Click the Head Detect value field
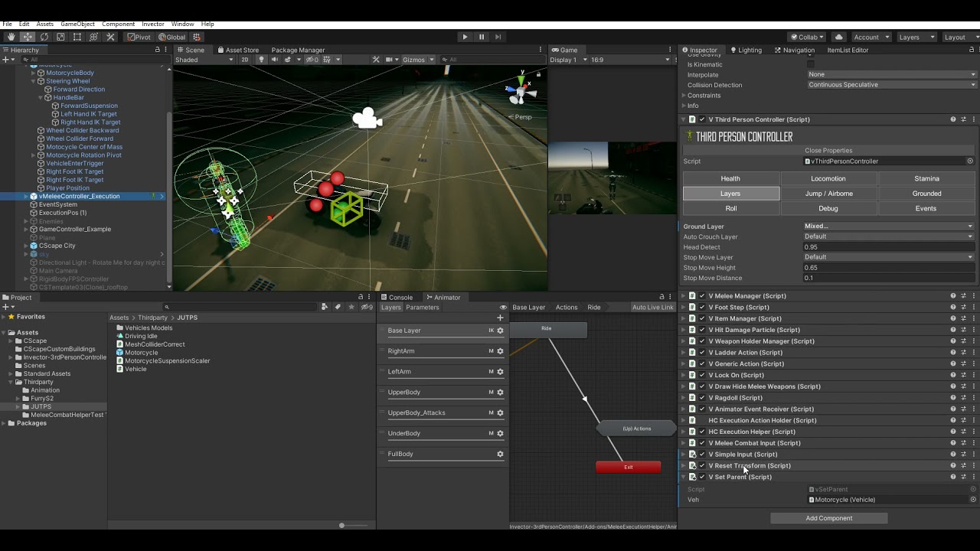The height and width of the screenshot is (551, 980). click(889, 247)
